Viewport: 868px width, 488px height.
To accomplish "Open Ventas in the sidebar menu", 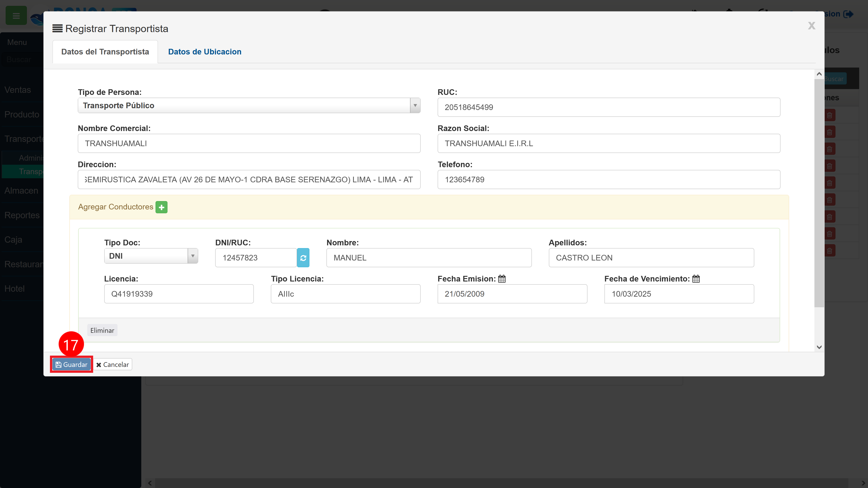I will click(x=18, y=90).
